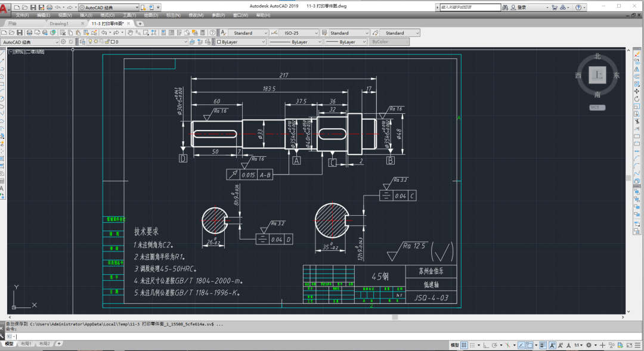
Task: Click the Customization menu icon in status bar
Action: point(638,345)
